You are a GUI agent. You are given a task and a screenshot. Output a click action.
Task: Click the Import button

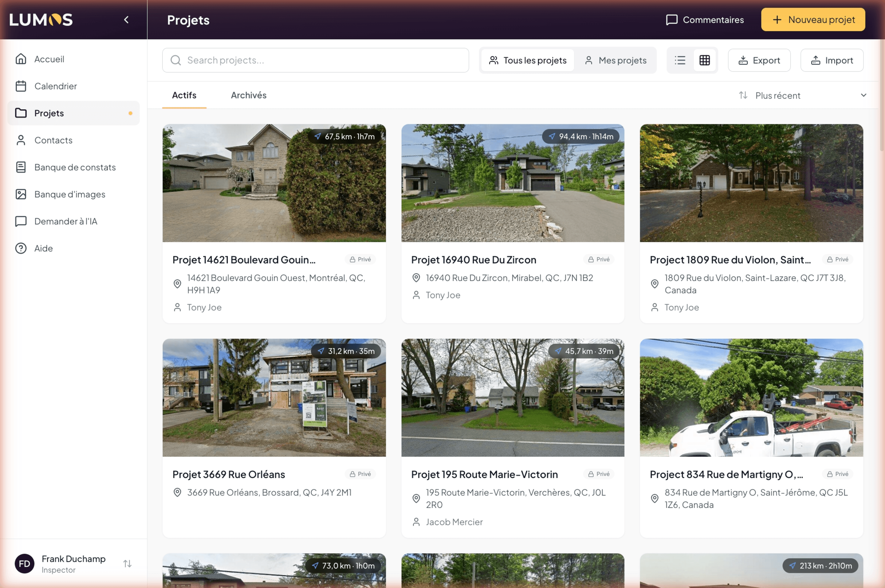(832, 61)
